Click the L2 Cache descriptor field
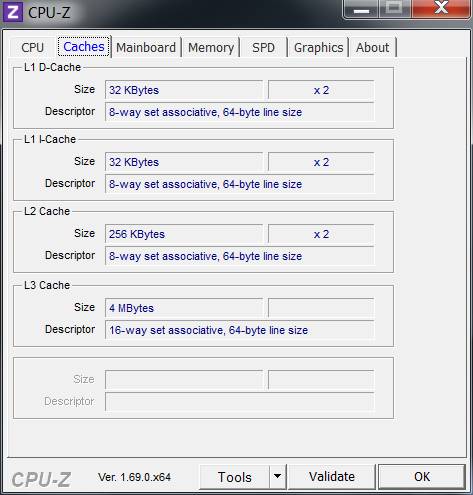 click(x=240, y=256)
